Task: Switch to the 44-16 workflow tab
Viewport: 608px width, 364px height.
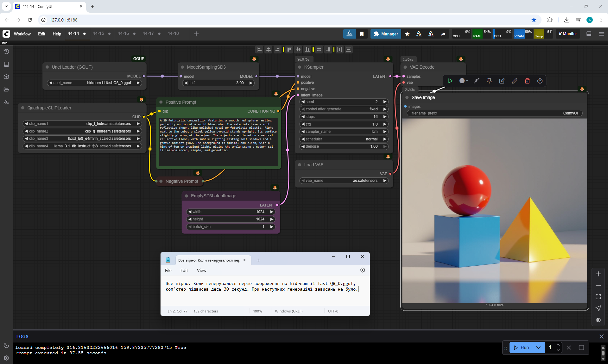Action: pos(123,34)
